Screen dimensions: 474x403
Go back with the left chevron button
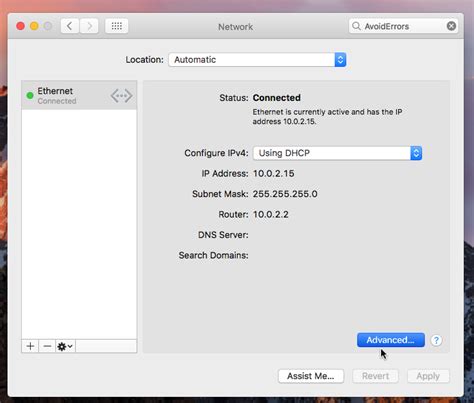(70, 26)
